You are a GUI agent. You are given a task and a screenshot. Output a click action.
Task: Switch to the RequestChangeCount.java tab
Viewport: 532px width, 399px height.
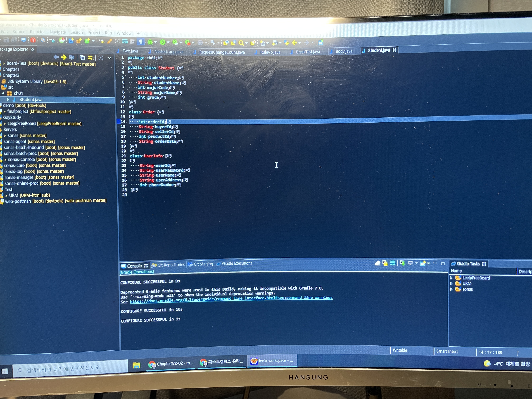tap(222, 52)
